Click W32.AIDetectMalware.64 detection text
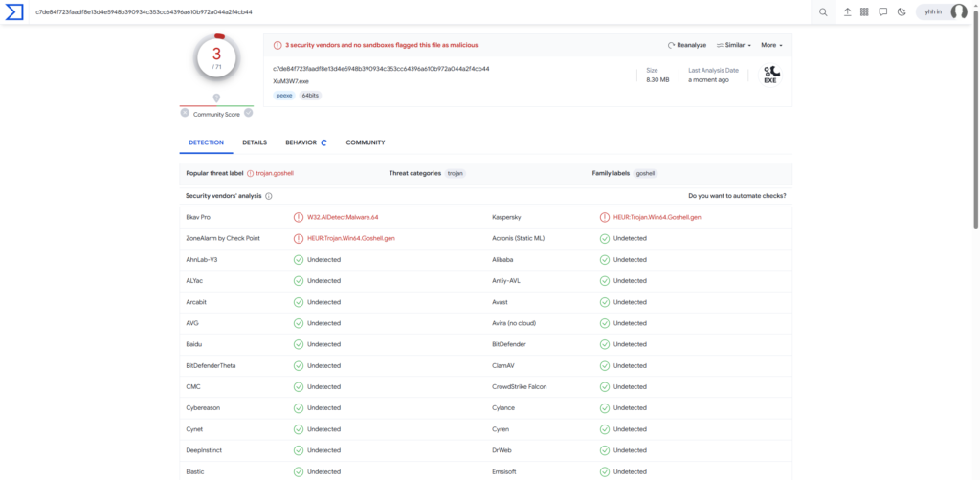Screen dimensions: 980x480 coord(343,217)
